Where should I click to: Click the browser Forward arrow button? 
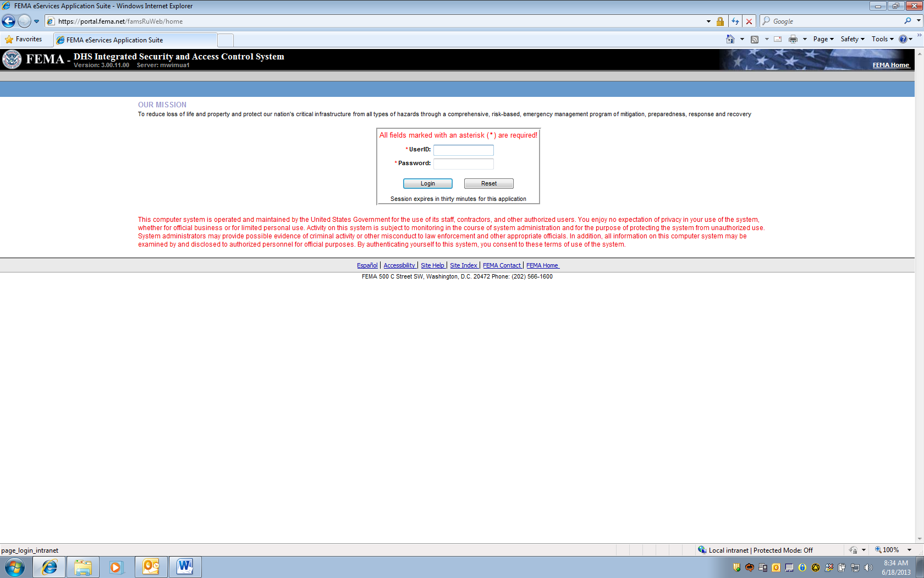point(24,21)
